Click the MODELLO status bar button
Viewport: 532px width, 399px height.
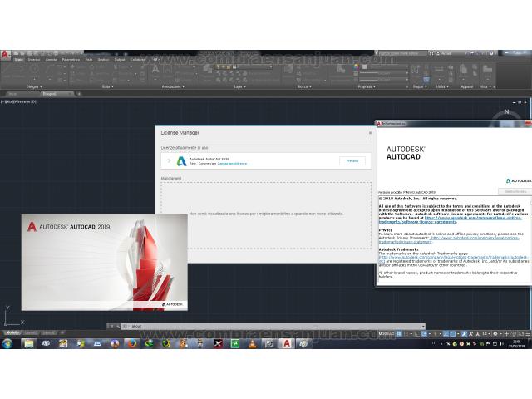(x=386, y=334)
